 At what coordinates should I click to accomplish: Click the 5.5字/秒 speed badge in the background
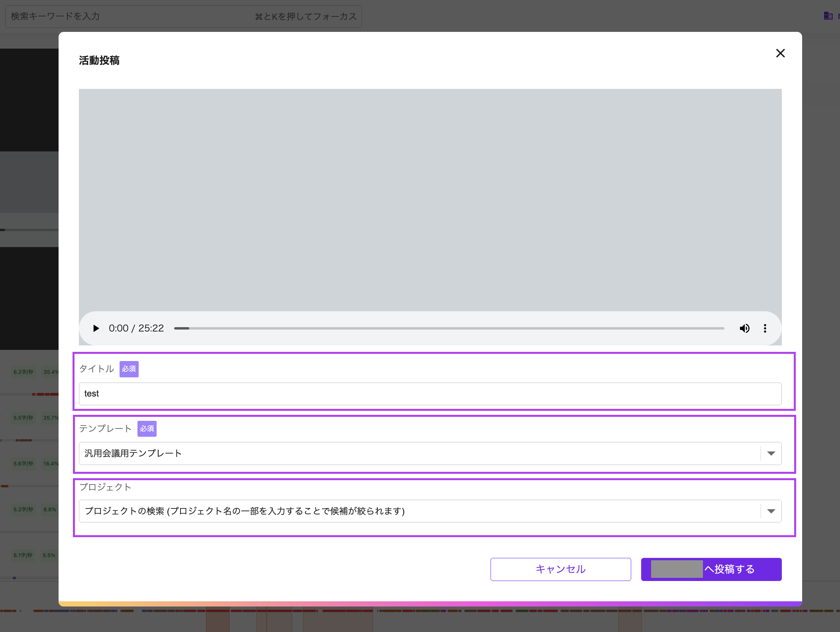24,418
